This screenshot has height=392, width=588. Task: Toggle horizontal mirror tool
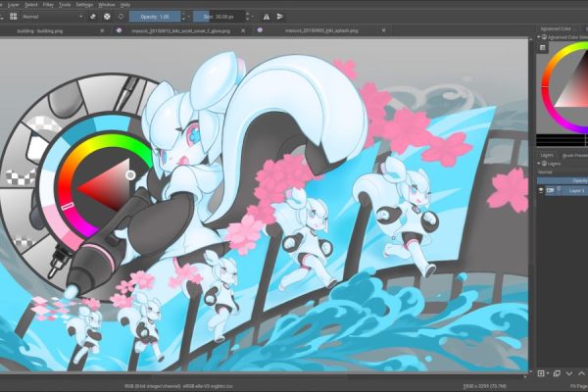[265, 17]
